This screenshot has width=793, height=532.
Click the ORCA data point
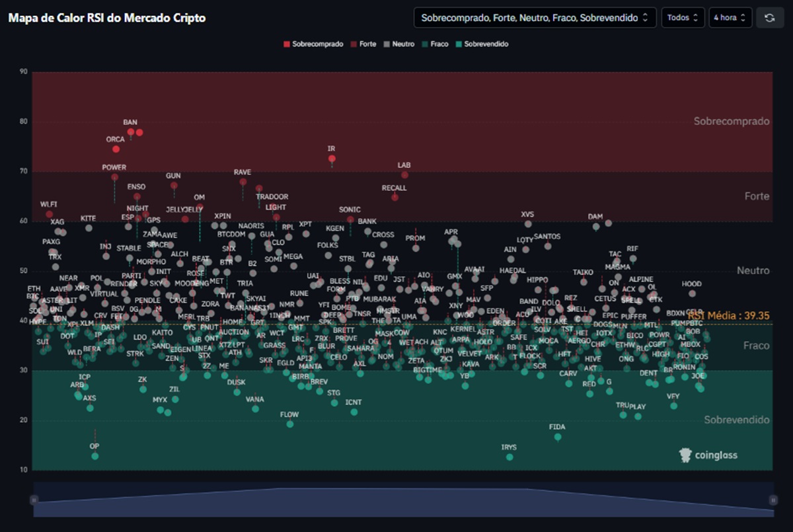[x=116, y=149]
